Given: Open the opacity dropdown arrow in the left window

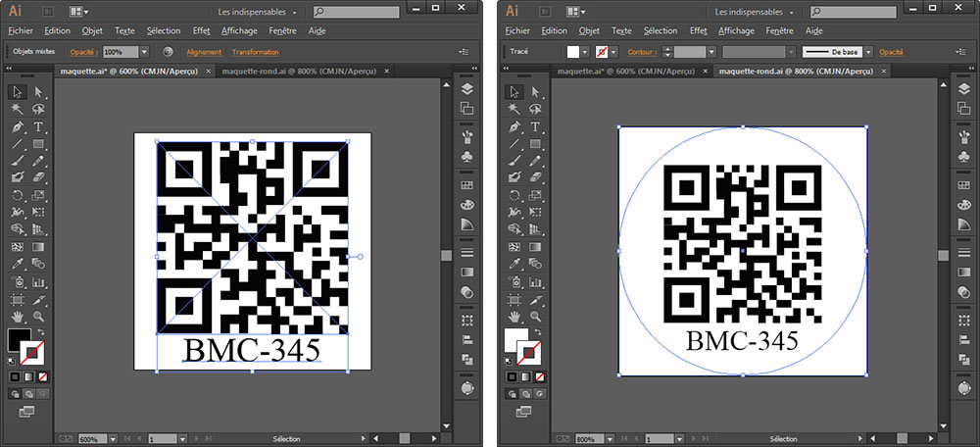Looking at the screenshot, I should (145, 52).
